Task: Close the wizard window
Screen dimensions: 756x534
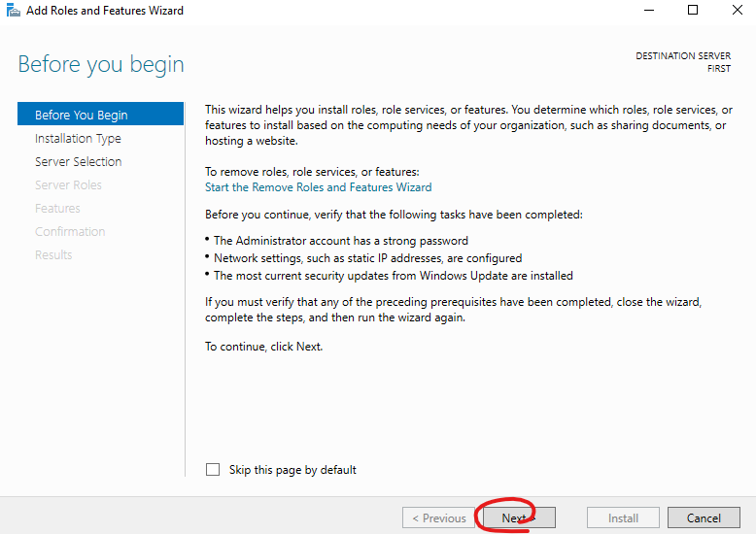Action: click(738, 10)
